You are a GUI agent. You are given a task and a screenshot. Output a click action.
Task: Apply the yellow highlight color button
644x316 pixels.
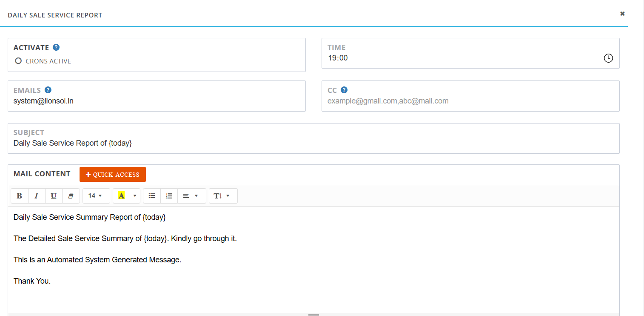(121, 196)
